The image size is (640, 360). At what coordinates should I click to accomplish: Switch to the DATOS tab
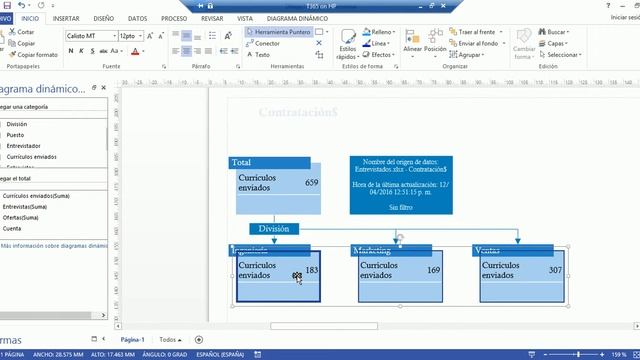(x=138, y=19)
